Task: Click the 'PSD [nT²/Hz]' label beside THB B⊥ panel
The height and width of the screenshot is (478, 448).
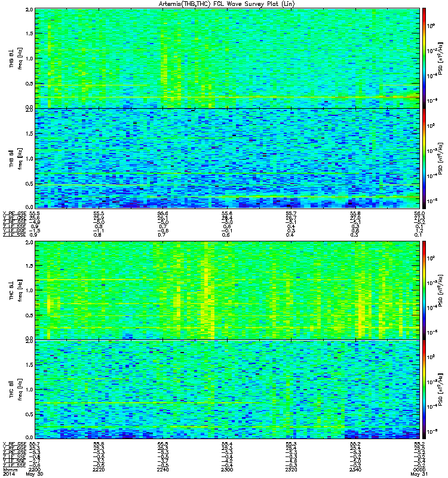Action: pyautogui.click(x=440, y=58)
